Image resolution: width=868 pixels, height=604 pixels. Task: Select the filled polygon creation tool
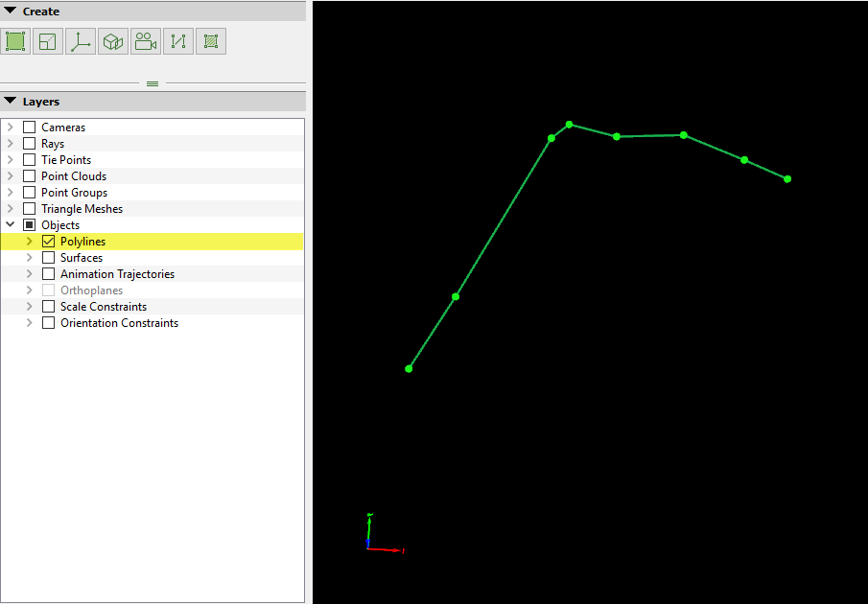pos(15,41)
